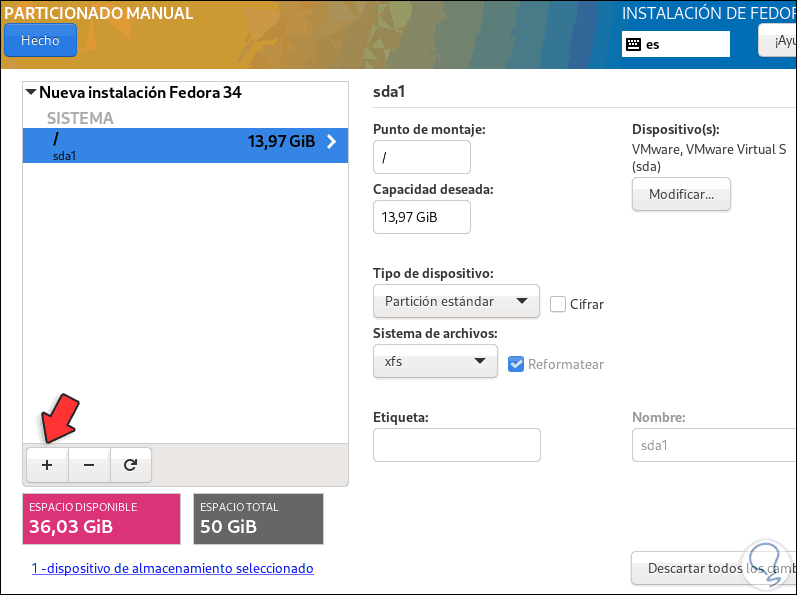Screen dimensions: 797x595
Task: Collapse the Nueva instalación Fedora 34 tree
Action: pos(31,93)
